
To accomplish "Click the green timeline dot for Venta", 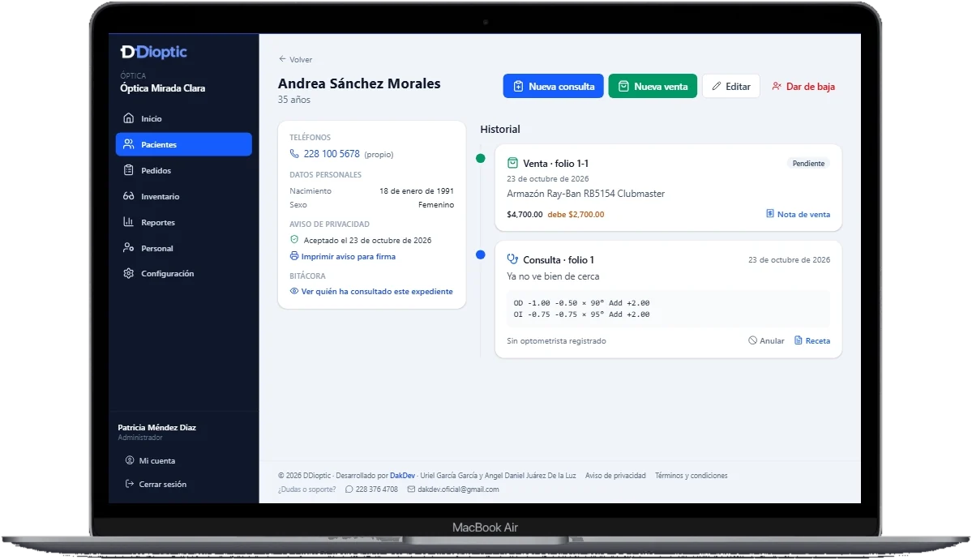I will (x=481, y=159).
